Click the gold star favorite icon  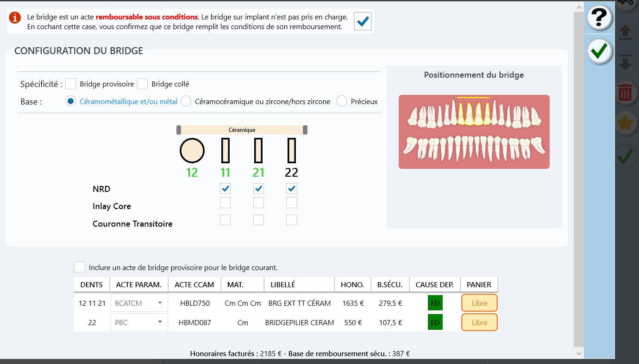[x=626, y=124]
